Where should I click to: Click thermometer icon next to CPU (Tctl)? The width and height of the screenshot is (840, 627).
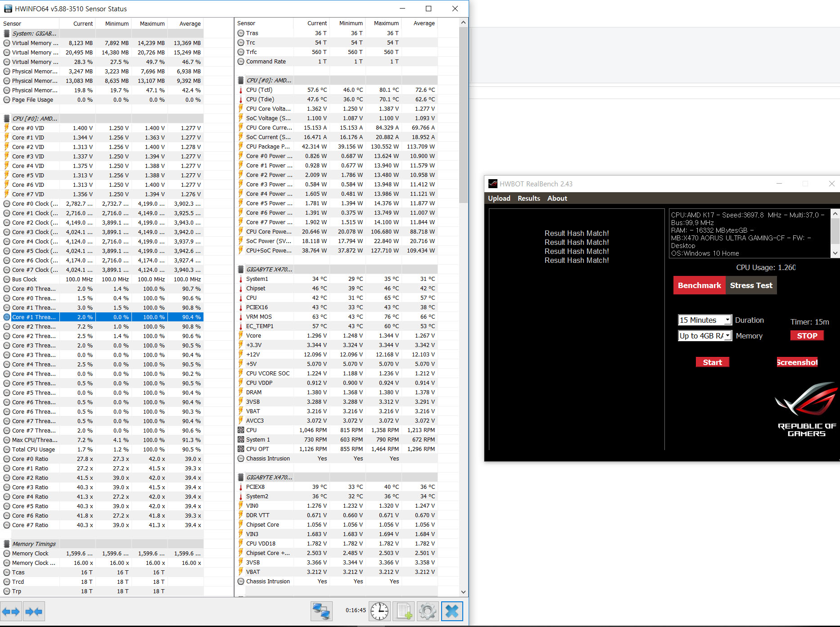pos(241,90)
